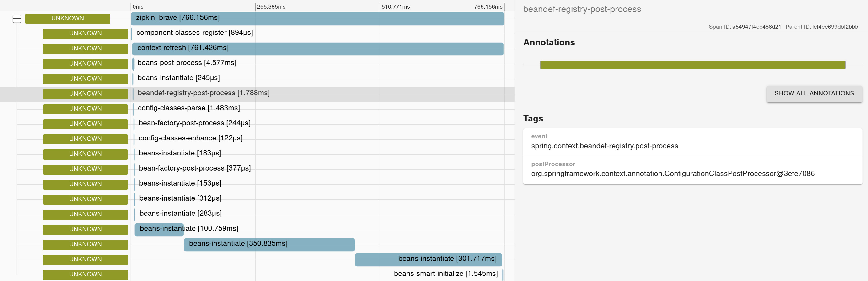This screenshot has width=868, height=281.
Task: Select the beans-post-process 4.577ms span
Action: 187,63
